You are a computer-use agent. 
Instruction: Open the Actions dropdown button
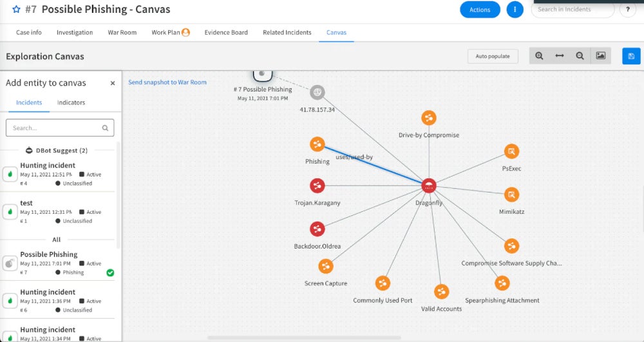click(x=480, y=10)
